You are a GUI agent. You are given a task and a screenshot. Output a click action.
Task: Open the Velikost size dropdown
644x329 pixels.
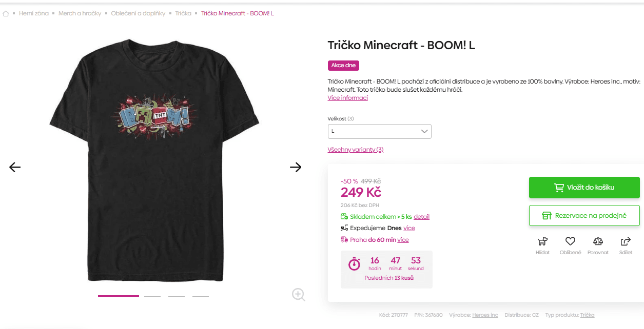[x=380, y=131]
